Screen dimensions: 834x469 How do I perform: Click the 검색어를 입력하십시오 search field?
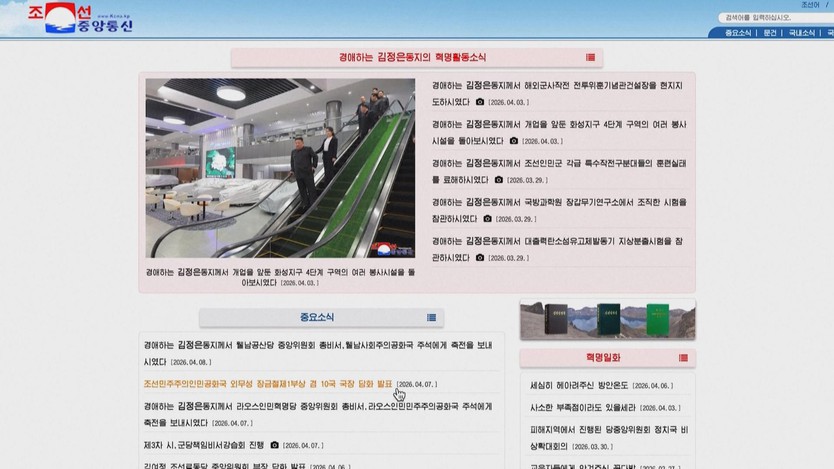[775, 18]
